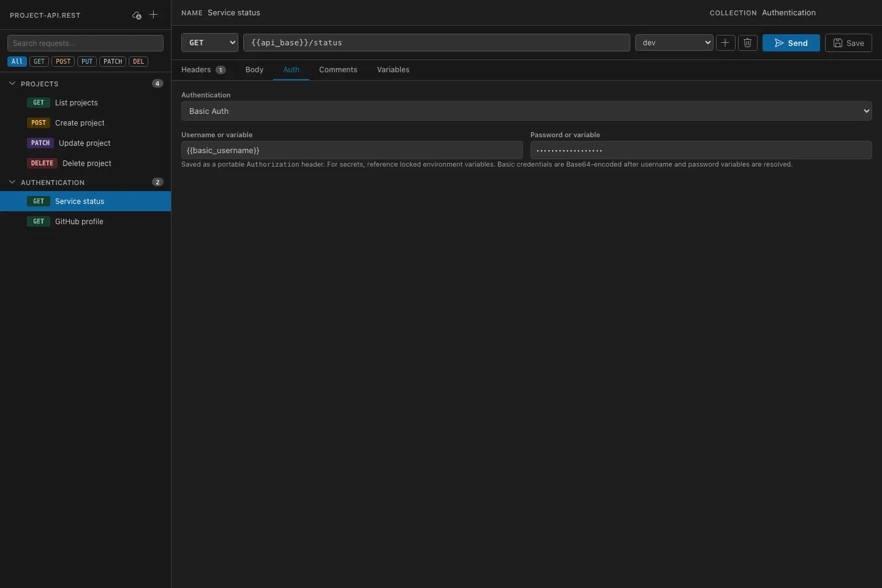Delete the request using the trash icon
Image resolution: width=882 pixels, height=588 pixels.
748,43
